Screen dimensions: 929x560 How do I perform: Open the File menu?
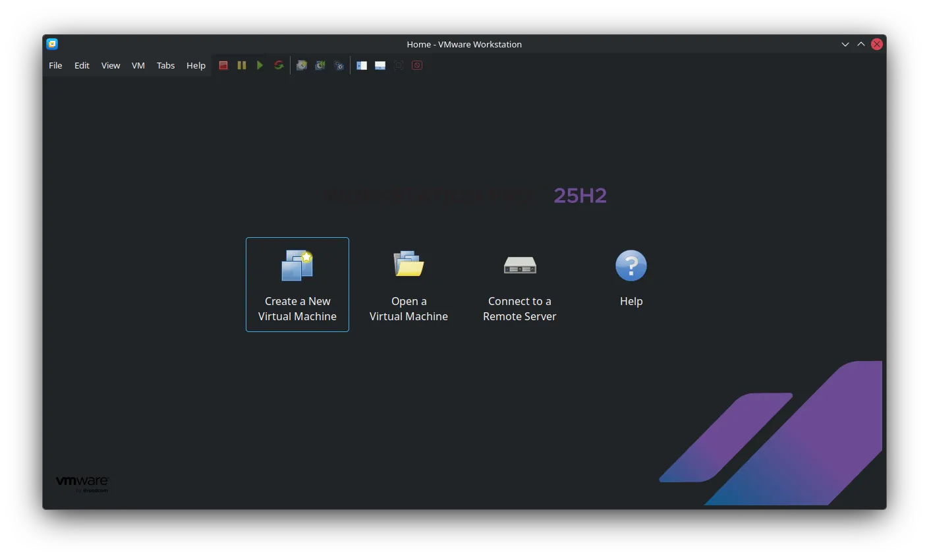tap(55, 65)
